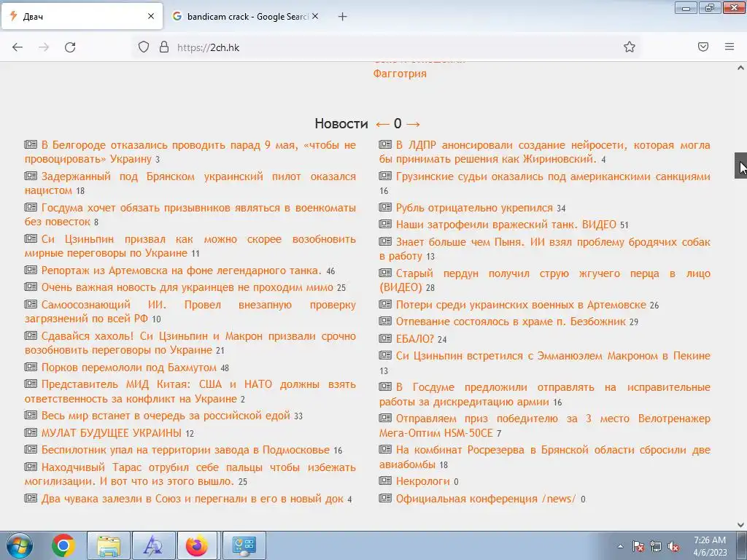Open Беспилотник упал в Подмосковье news

pos(185,450)
